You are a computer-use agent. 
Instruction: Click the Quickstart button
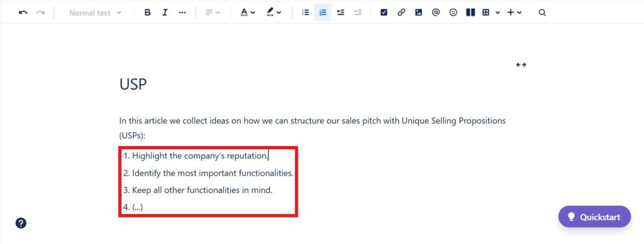594,216
